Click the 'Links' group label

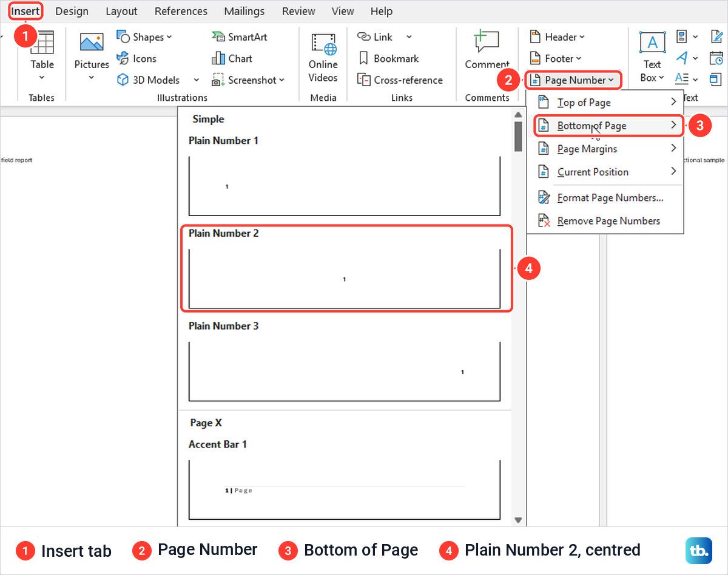coord(402,97)
